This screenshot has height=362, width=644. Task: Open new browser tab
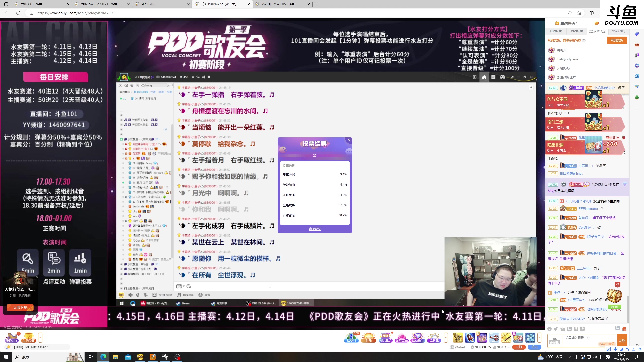pyautogui.click(x=317, y=4)
